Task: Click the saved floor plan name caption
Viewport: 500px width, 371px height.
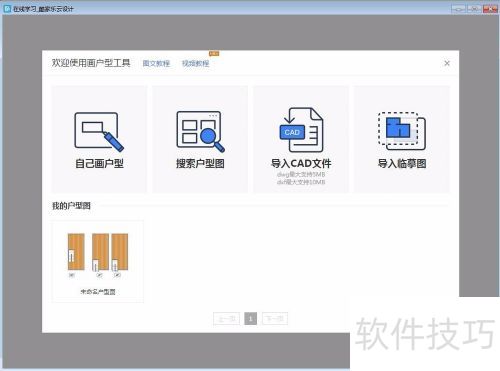Action: click(x=98, y=292)
